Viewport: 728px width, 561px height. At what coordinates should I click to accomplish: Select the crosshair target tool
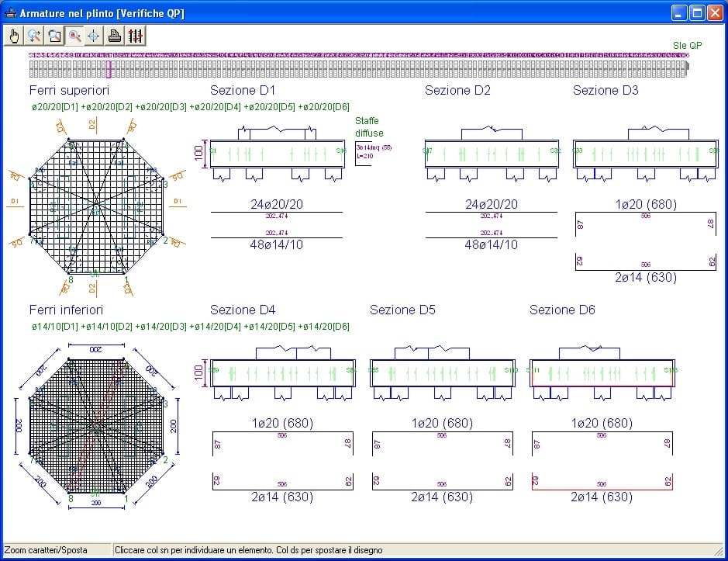pos(94,36)
